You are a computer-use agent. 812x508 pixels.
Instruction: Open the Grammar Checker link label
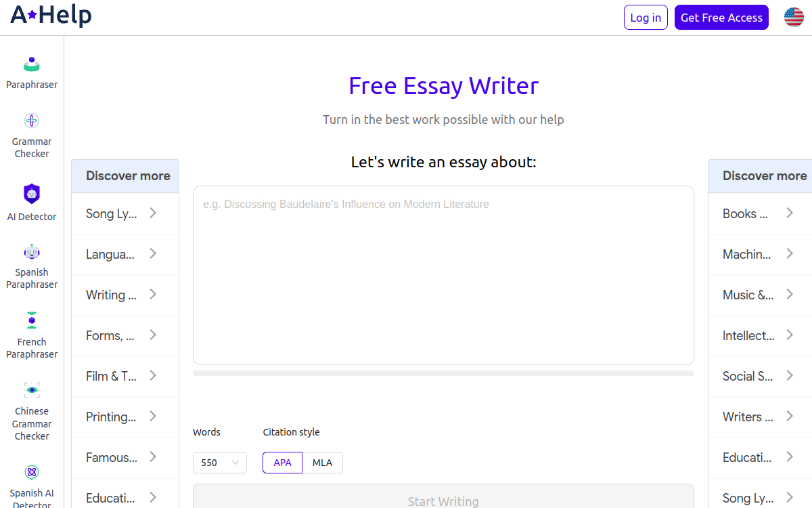[x=32, y=148]
